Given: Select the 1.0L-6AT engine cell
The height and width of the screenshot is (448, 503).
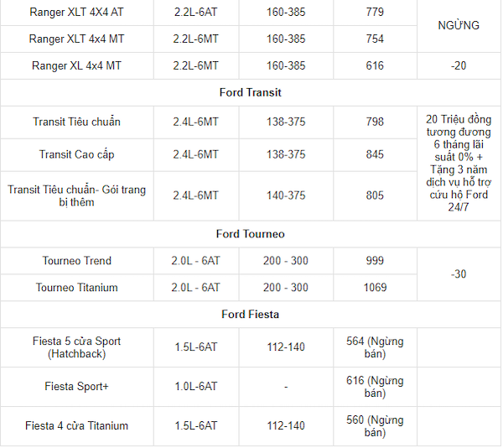Looking at the screenshot, I should (195, 387).
